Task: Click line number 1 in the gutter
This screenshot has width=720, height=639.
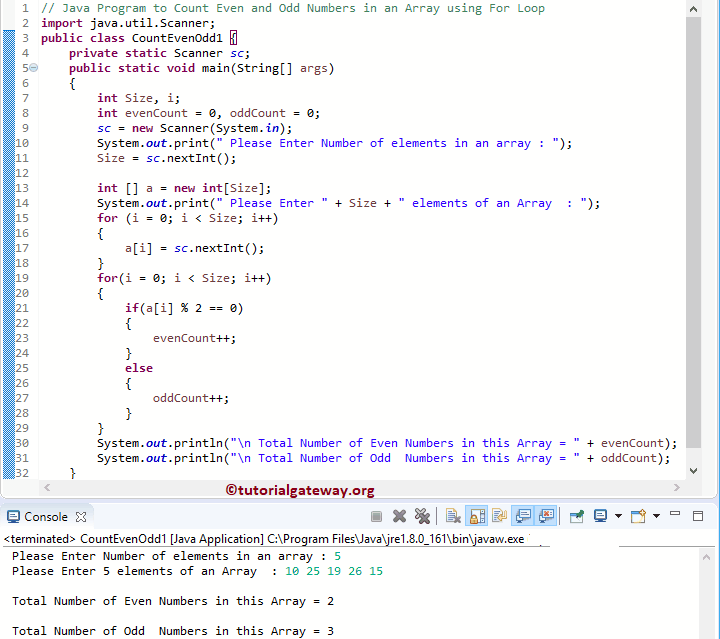Action: (25, 8)
